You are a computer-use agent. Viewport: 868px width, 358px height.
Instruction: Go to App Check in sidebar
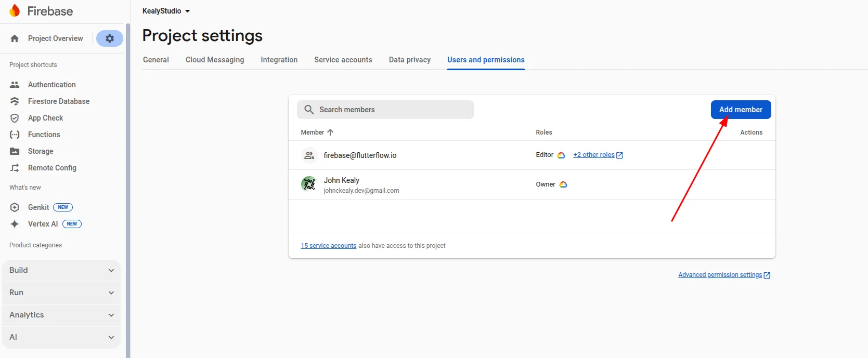click(x=46, y=118)
